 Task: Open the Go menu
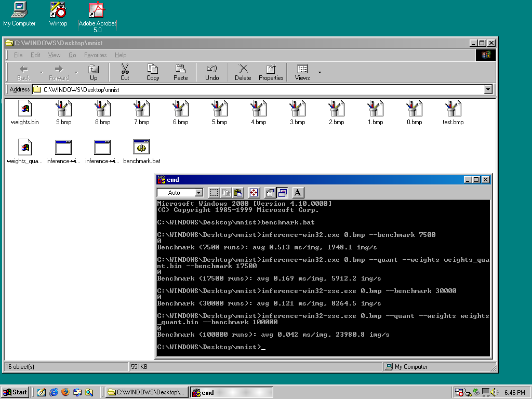(x=72, y=55)
